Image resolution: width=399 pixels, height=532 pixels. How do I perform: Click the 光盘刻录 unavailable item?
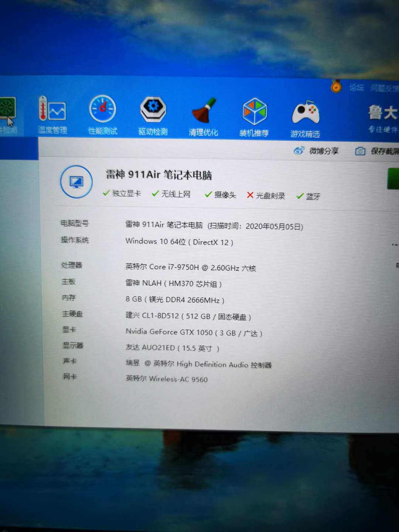[266, 195]
